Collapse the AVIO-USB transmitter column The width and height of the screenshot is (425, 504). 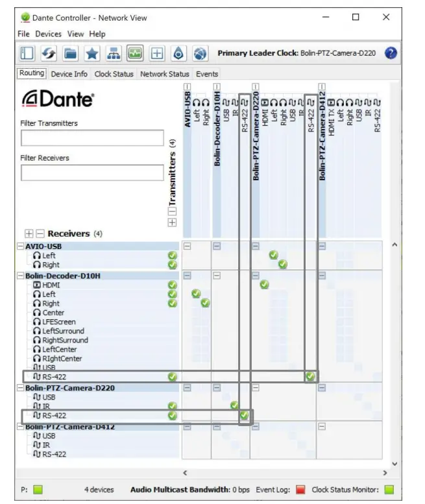tap(187, 87)
